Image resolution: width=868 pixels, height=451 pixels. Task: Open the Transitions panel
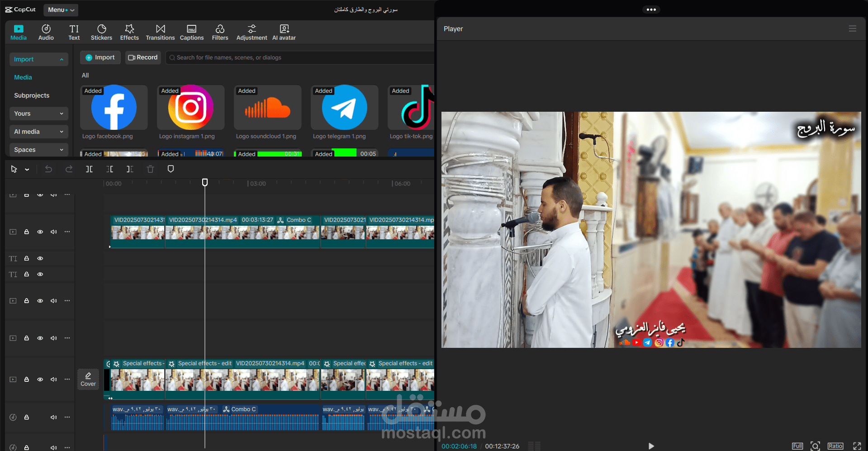pos(160,32)
